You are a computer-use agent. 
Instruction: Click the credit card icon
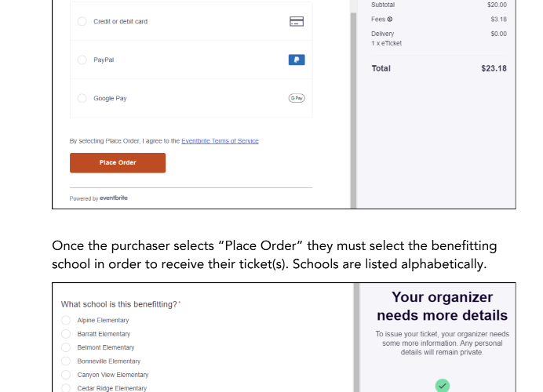pos(297,21)
